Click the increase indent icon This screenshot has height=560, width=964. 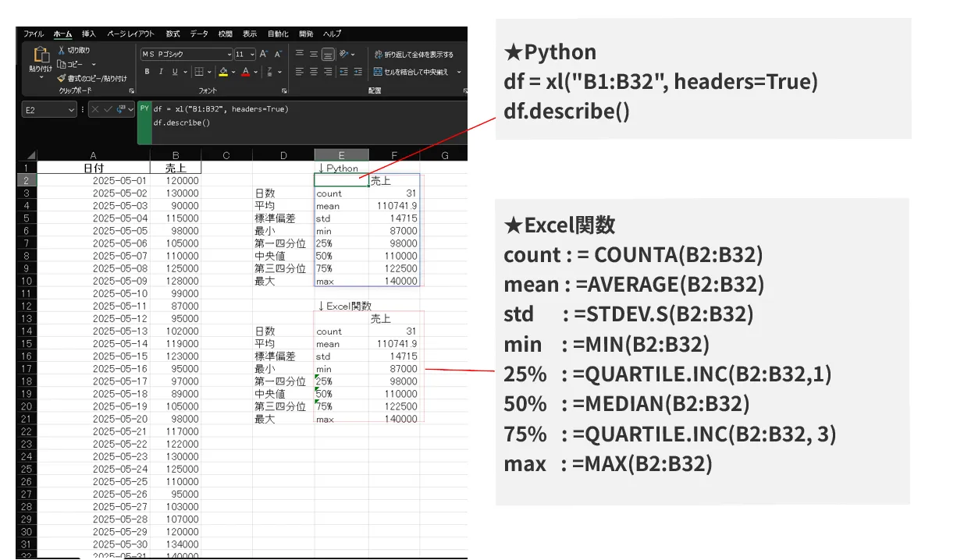358,72
